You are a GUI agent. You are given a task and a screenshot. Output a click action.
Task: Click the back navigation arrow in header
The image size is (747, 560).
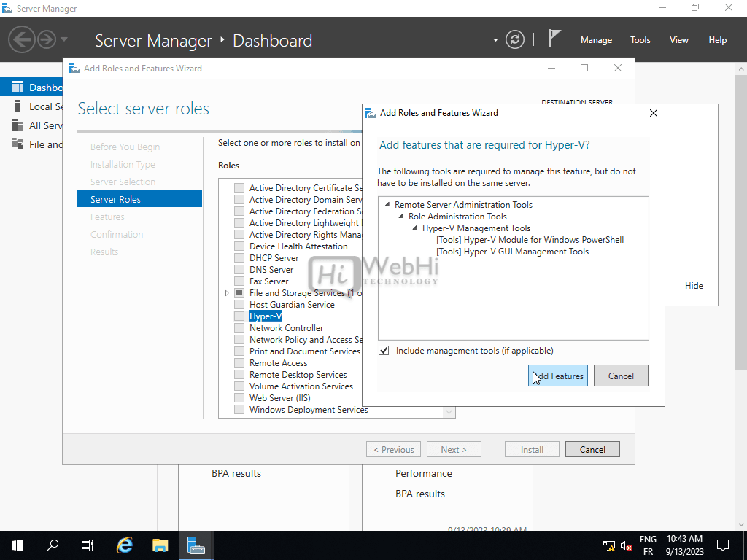22,39
